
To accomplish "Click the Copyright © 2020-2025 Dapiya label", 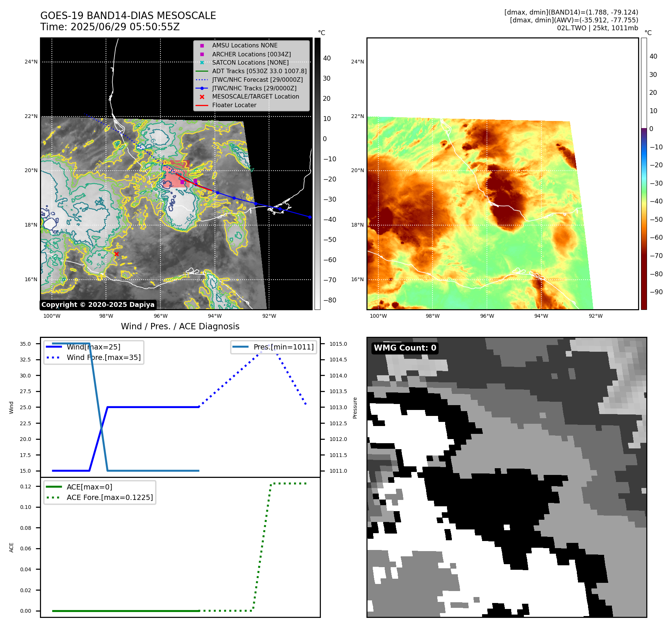I will pyautogui.click(x=98, y=305).
